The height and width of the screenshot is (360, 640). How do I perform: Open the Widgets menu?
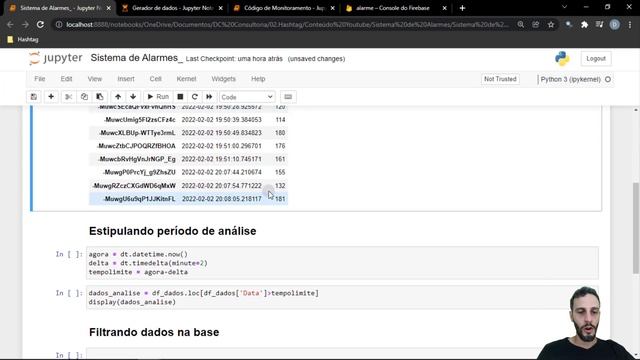[x=223, y=79]
